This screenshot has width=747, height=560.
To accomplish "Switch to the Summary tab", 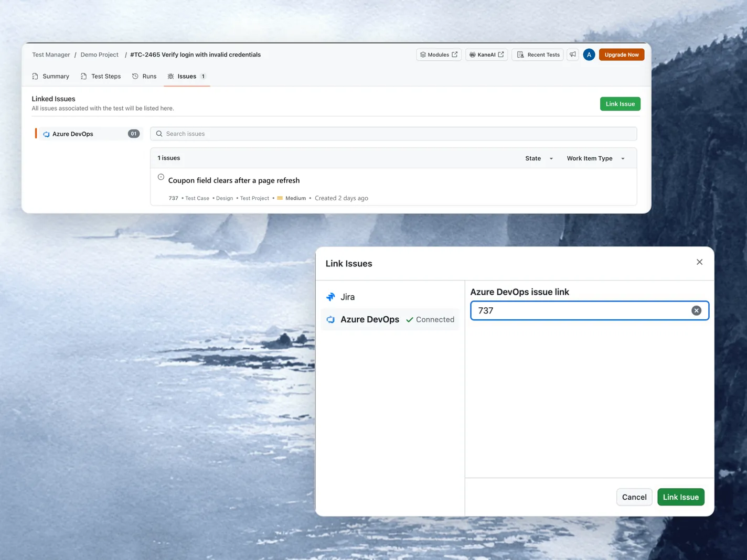I will pyautogui.click(x=50, y=77).
